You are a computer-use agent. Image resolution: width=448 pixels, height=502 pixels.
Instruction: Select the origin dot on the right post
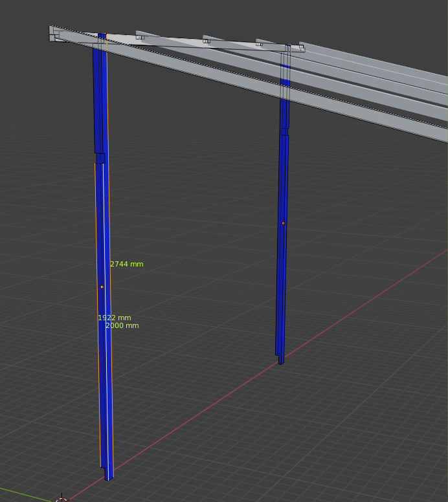pyautogui.click(x=283, y=223)
